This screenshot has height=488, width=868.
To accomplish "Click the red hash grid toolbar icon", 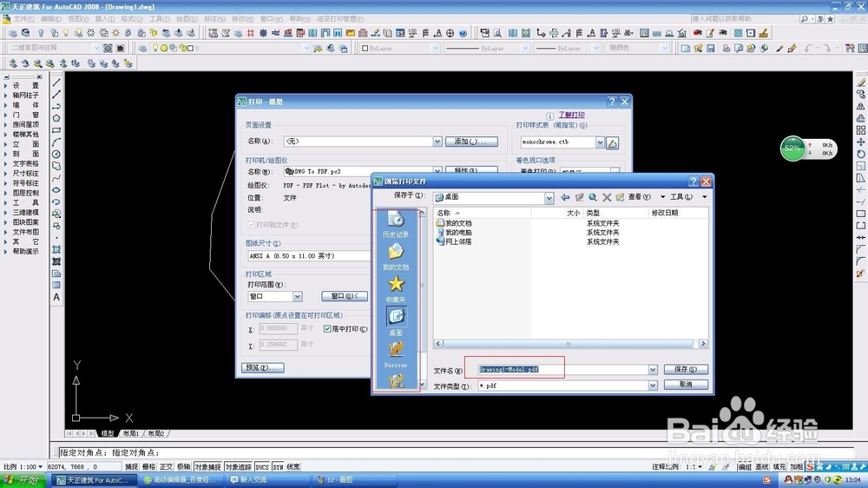I will [x=251, y=33].
